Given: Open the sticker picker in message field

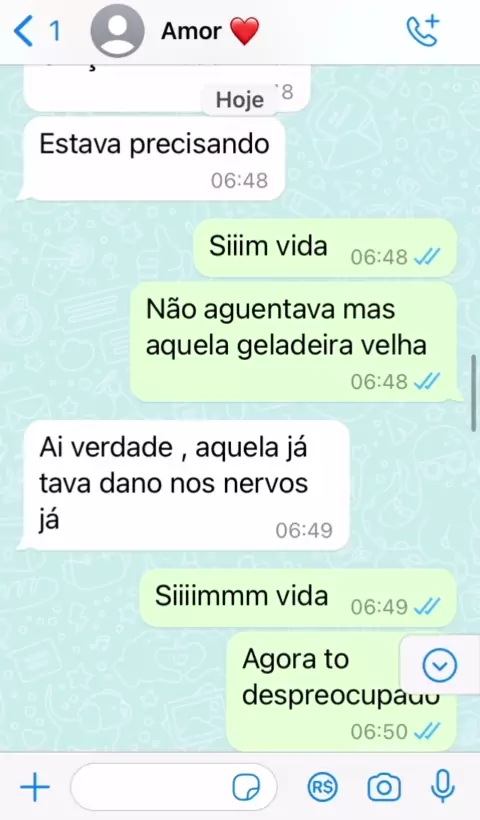Looking at the screenshot, I should (x=246, y=787).
